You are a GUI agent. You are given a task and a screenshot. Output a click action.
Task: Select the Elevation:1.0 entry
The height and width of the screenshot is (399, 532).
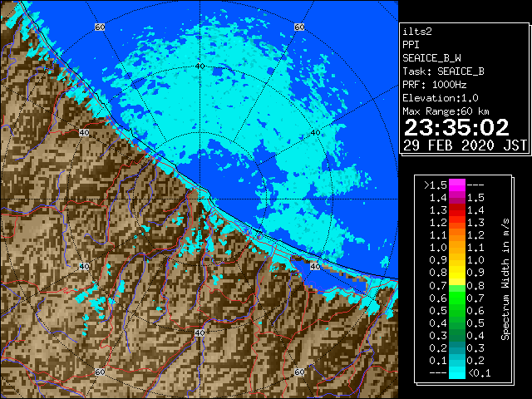(440, 98)
